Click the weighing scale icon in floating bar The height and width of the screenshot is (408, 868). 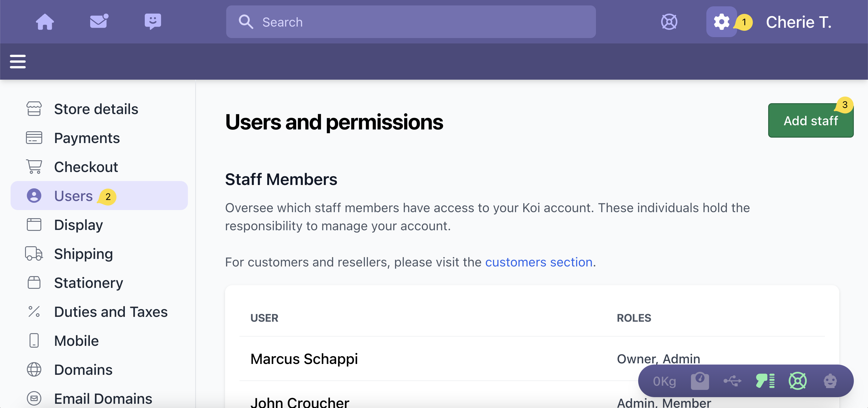[700, 381]
